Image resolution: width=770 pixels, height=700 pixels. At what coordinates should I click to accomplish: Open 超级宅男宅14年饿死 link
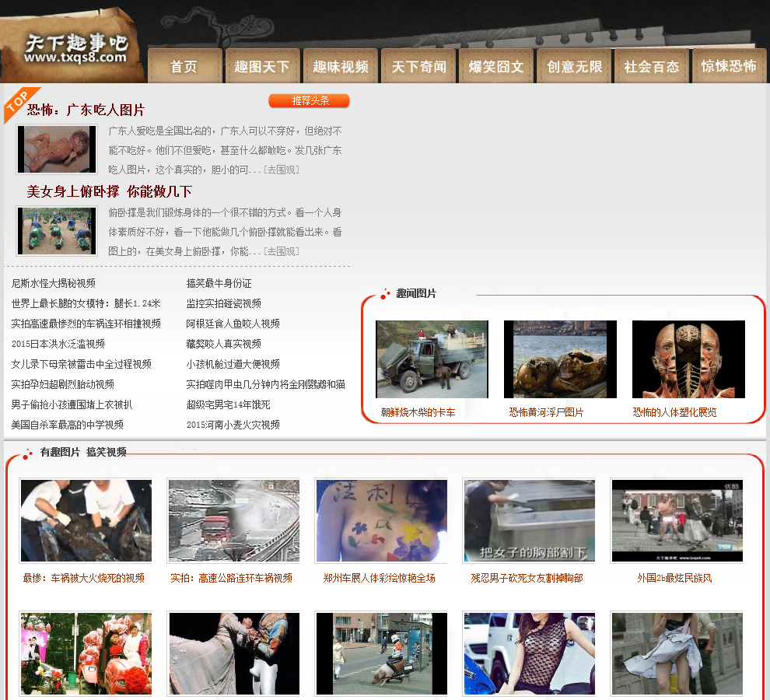[229, 404]
